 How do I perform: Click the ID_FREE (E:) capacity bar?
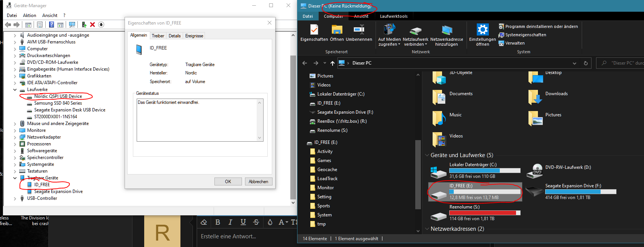point(485,191)
